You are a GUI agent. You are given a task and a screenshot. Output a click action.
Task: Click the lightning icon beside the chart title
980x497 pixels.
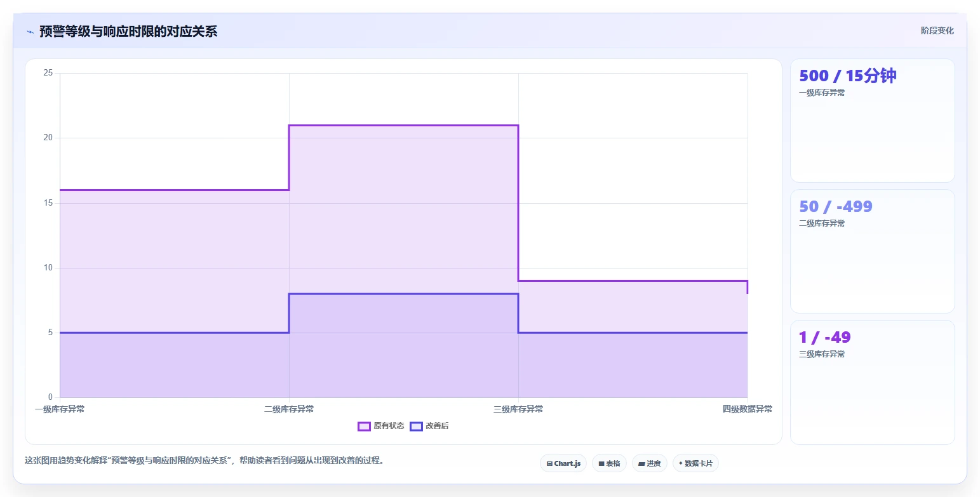pos(30,32)
